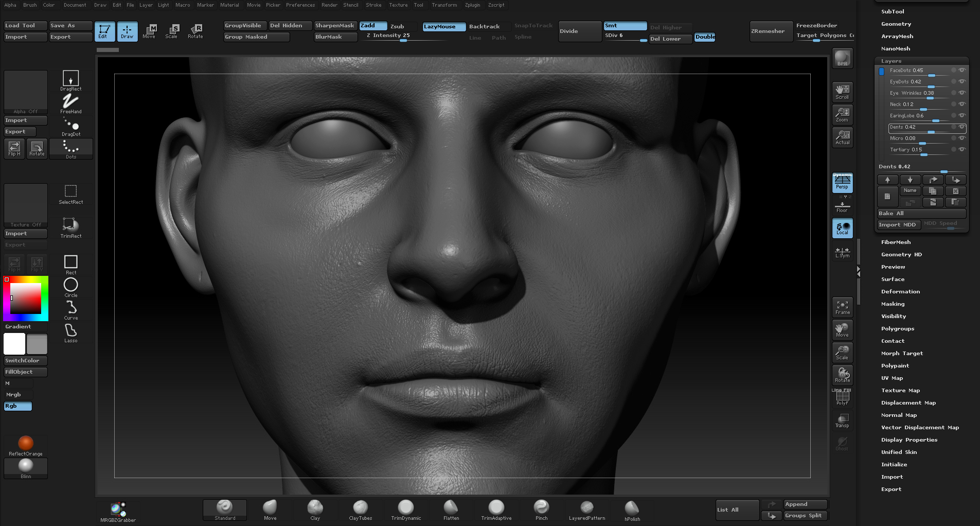Click Bake All layers

click(921, 214)
